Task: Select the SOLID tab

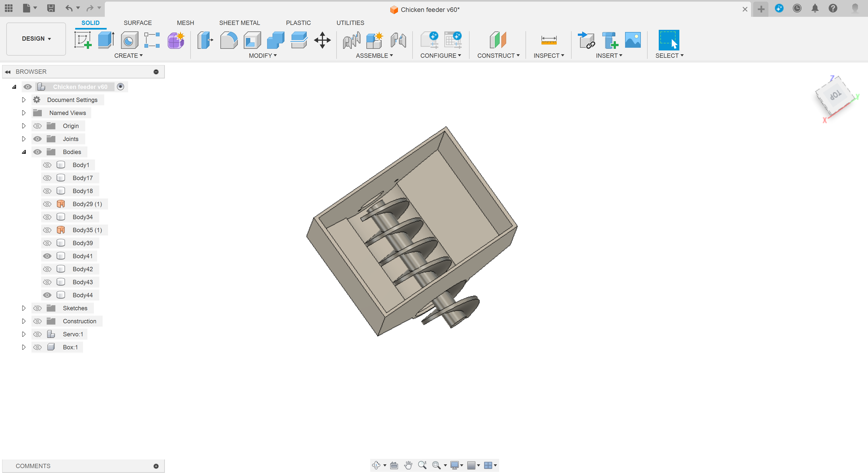Action: click(x=90, y=23)
